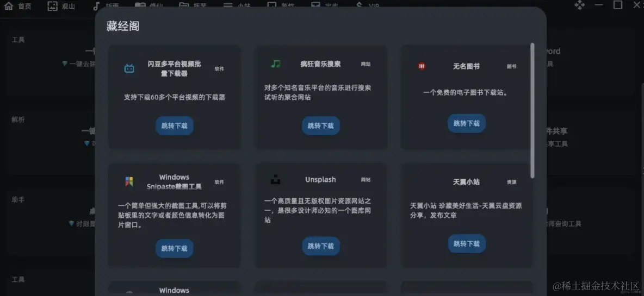Image resolution: width=644 pixels, height=296 pixels.
Task: Click the colorful Snipaste icon
Action: [129, 181]
